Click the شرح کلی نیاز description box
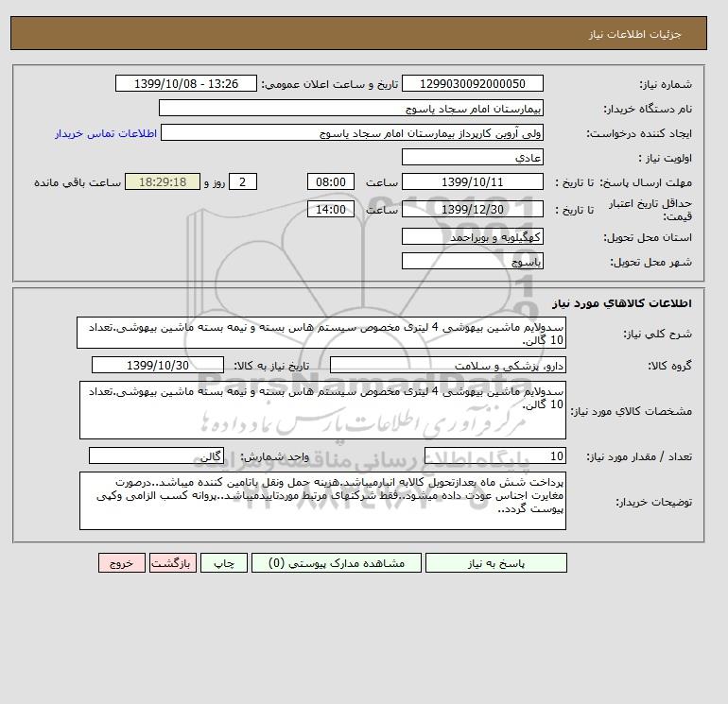The width and height of the screenshot is (728, 704). click(321, 333)
